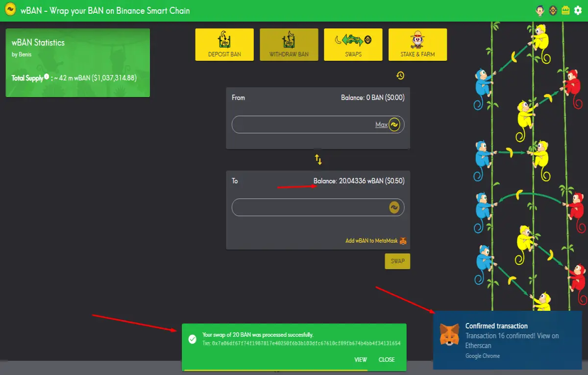The height and width of the screenshot is (375, 588).
Task: Click CLOSE in the success notification
Action: pyautogui.click(x=387, y=360)
